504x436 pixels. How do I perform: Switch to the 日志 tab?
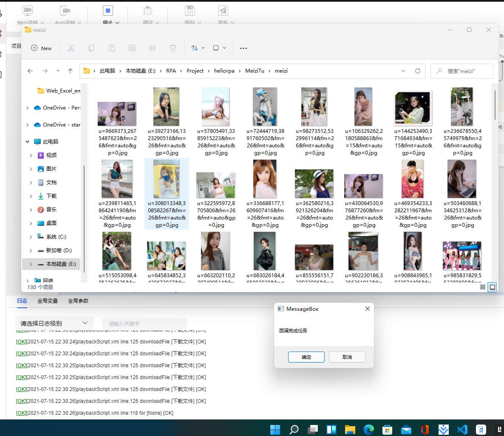pyautogui.click(x=22, y=301)
